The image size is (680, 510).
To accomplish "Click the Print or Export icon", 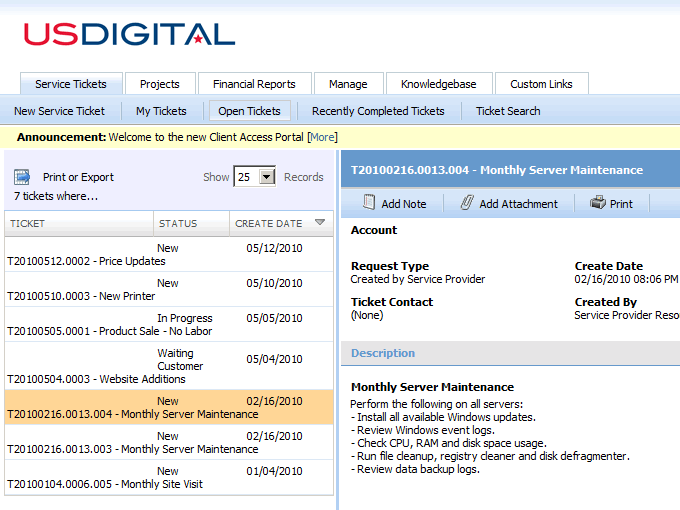I will pyautogui.click(x=22, y=177).
